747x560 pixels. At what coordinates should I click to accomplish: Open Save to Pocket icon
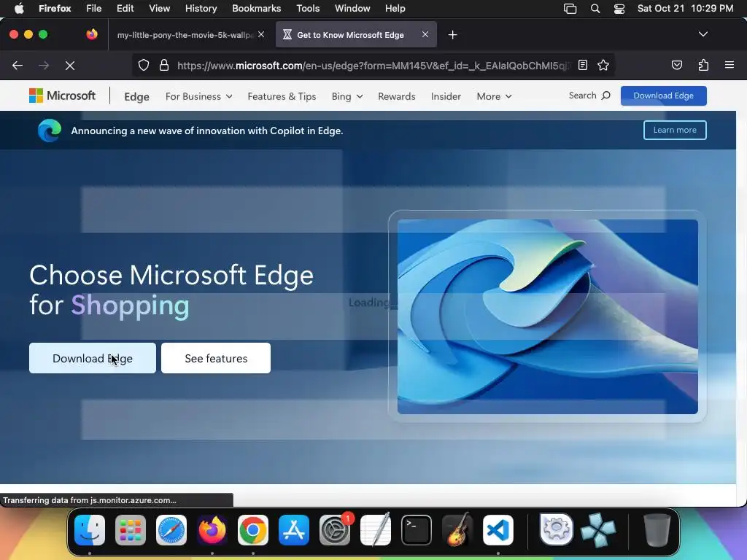point(676,65)
